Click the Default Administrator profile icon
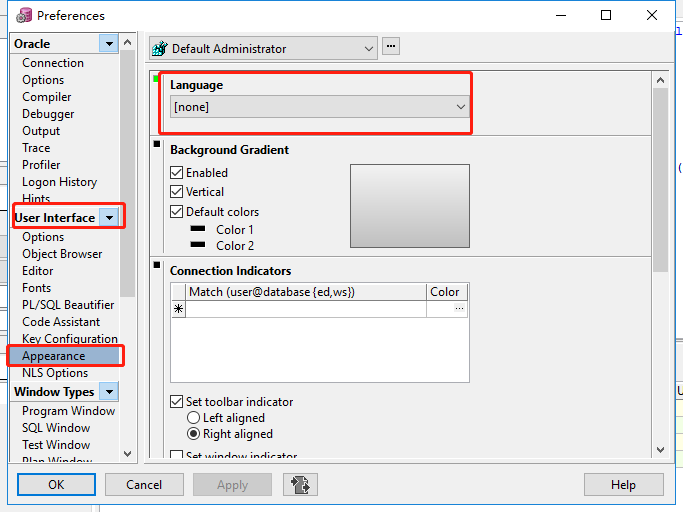This screenshot has height=512, width=683. [160, 48]
